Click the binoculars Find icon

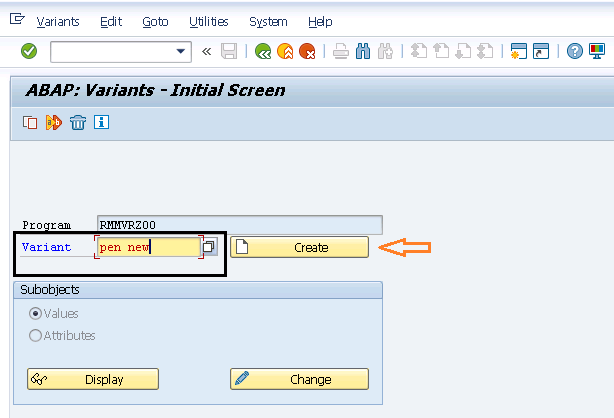[x=363, y=51]
